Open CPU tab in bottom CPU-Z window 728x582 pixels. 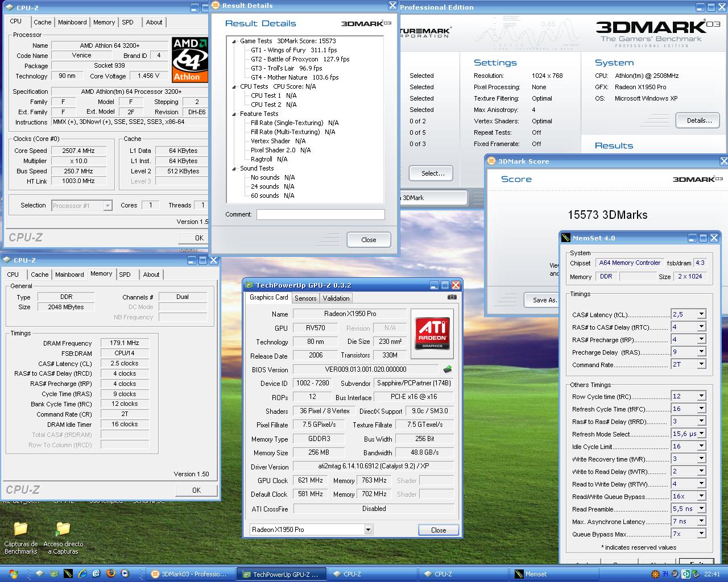pos(13,275)
